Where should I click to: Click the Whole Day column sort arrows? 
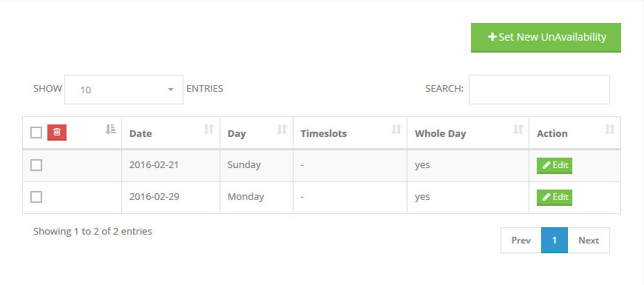[x=518, y=129]
